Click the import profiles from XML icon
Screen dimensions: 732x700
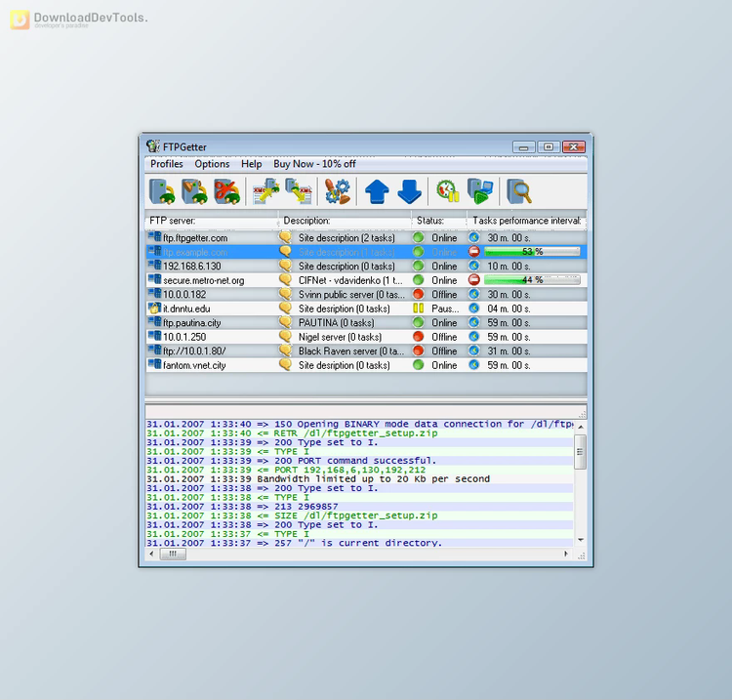tap(266, 191)
